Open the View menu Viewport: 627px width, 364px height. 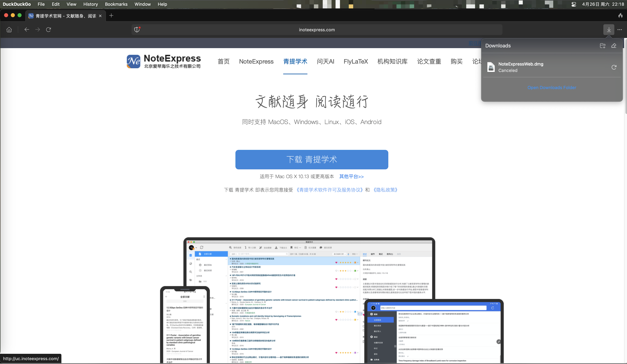click(x=71, y=4)
